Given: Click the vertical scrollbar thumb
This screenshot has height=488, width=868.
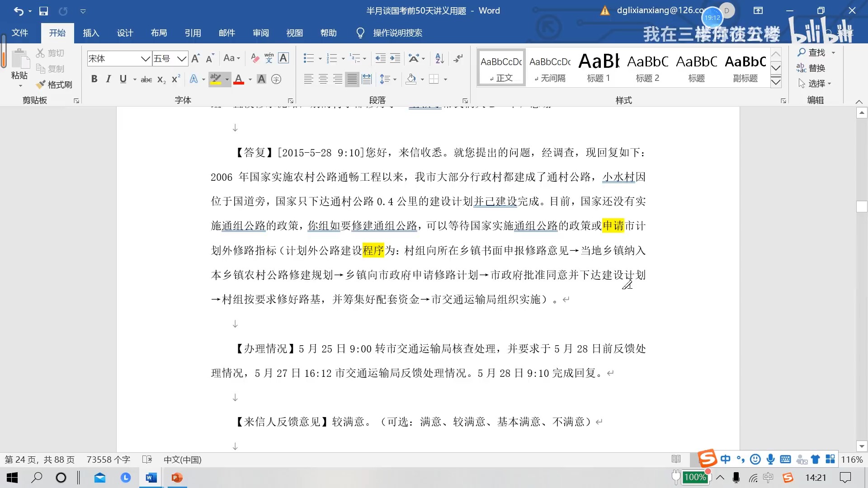Looking at the screenshot, I should coord(862,206).
